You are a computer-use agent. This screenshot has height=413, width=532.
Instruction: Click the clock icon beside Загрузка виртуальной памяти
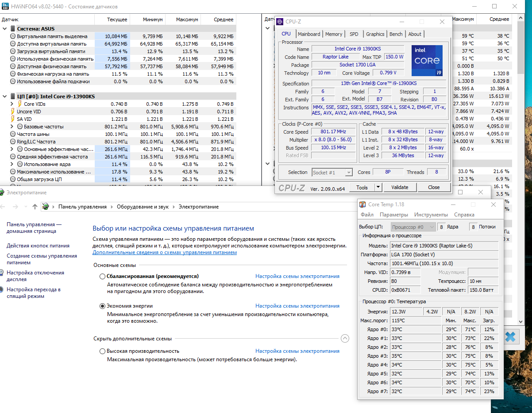13,51
